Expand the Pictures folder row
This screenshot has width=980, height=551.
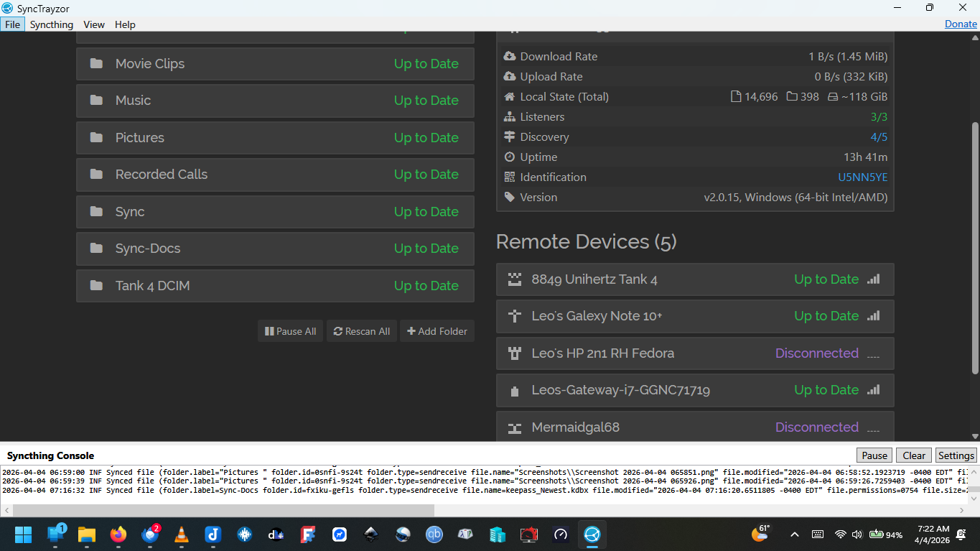coord(275,138)
